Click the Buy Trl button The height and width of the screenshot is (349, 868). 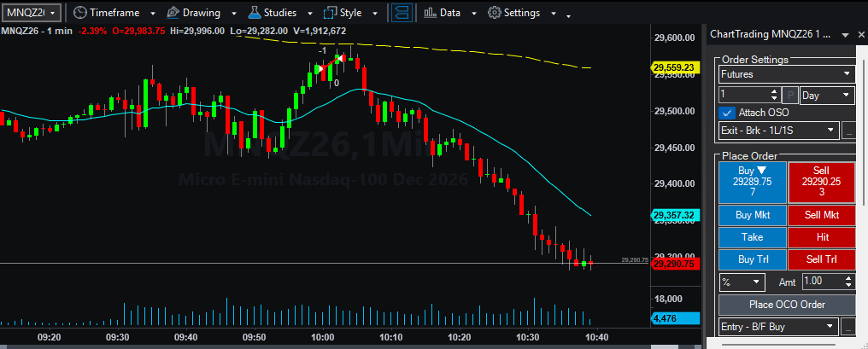pos(753,259)
